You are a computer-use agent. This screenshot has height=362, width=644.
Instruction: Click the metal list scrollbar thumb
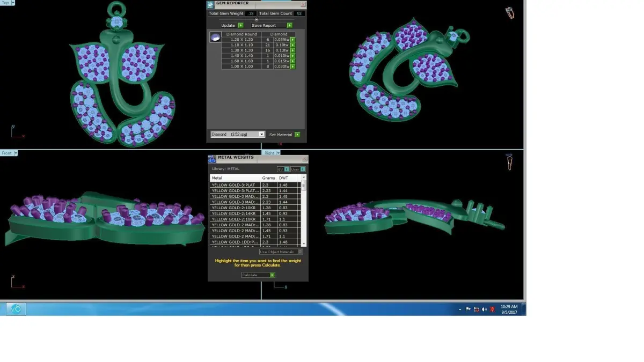pos(304,186)
